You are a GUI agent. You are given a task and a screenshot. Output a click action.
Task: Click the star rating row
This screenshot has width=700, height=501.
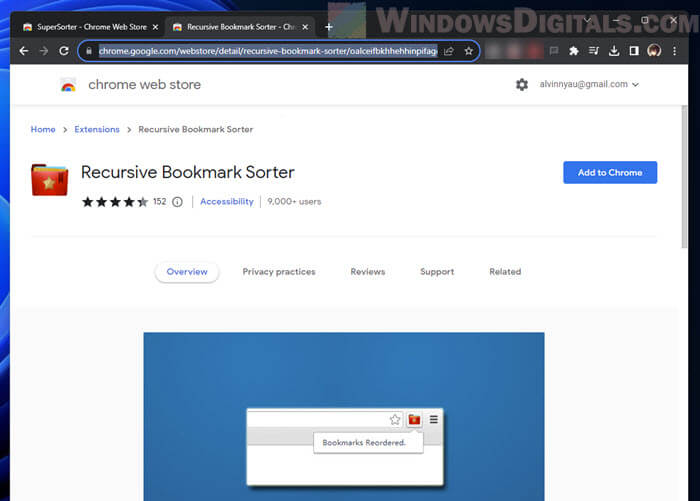(x=115, y=202)
